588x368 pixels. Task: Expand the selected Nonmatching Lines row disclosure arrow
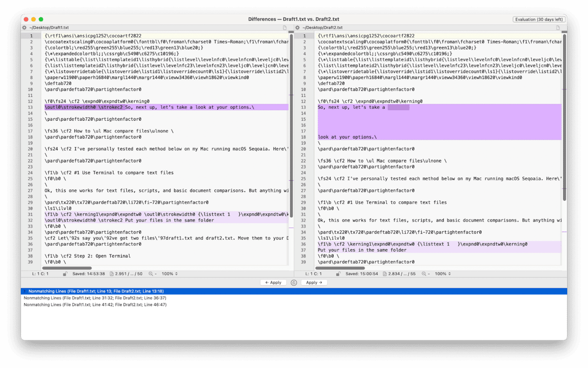[25, 291]
